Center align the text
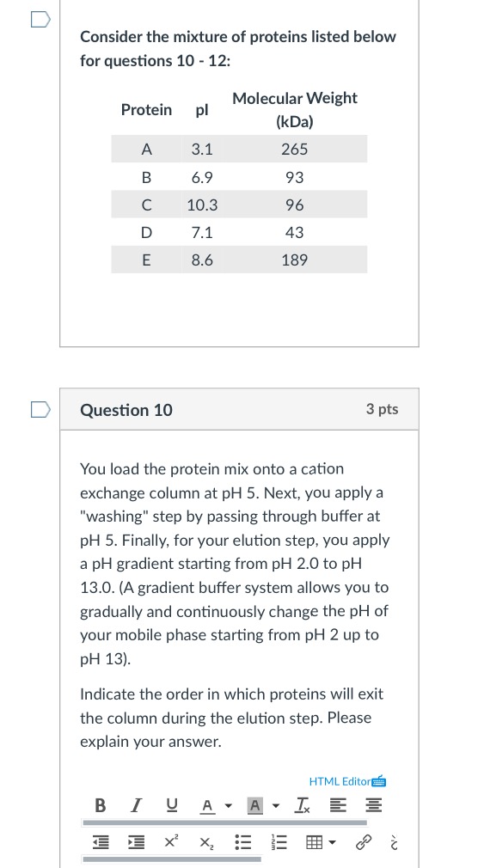The width and height of the screenshot is (484, 868). tap(374, 805)
